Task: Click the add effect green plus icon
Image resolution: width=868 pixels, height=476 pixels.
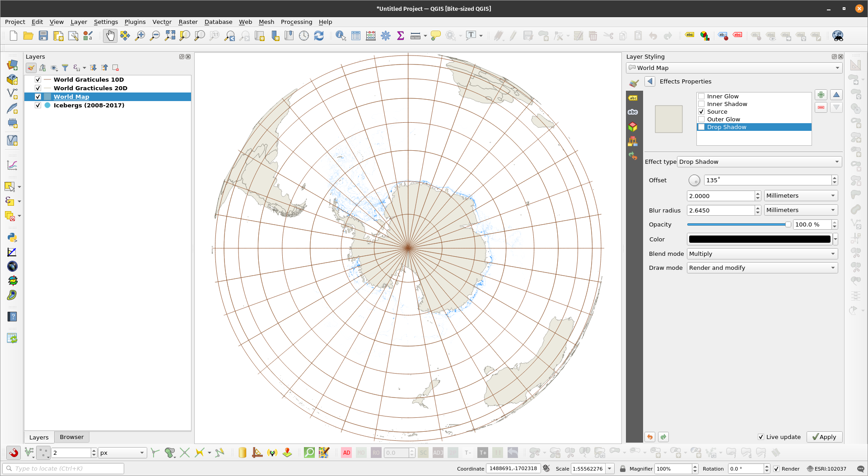Action: (x=821, y=95)
